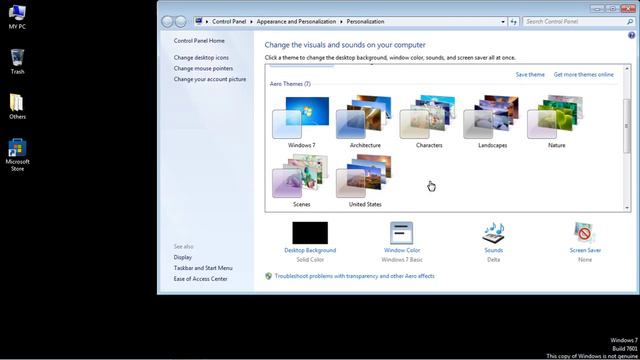Apply the Windows 7 Aero theme

click(x=301, y=122)
